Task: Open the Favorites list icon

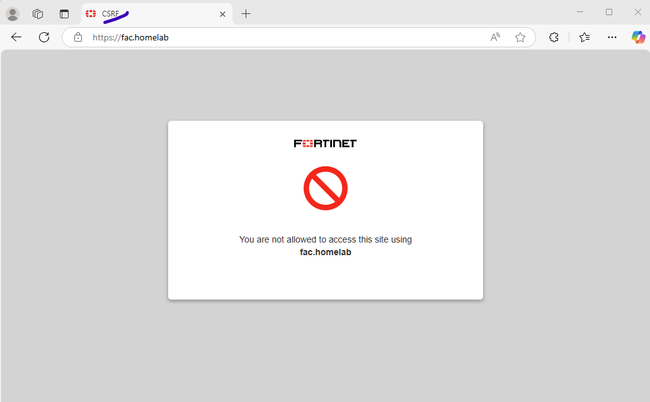Action: click(x=585, y=37)
